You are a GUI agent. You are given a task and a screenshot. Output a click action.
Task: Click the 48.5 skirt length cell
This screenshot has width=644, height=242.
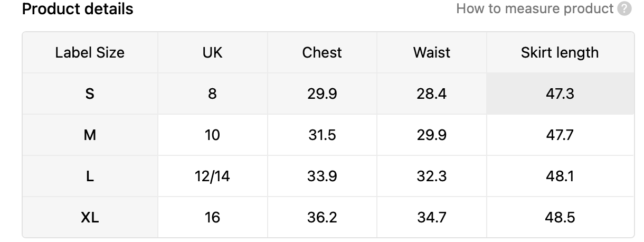(x=560, y=217)
